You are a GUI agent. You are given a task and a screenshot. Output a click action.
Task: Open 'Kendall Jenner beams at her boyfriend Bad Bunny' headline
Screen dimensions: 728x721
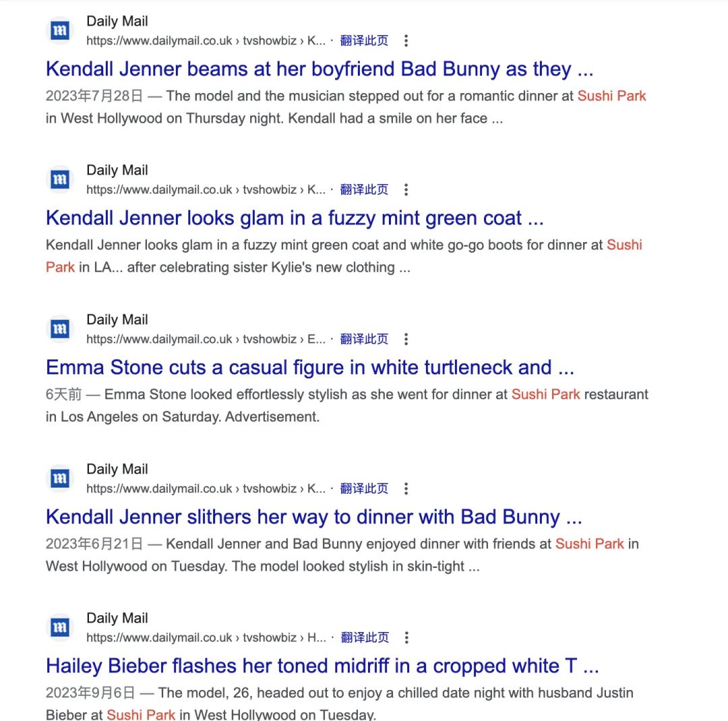tap(320, 69)
